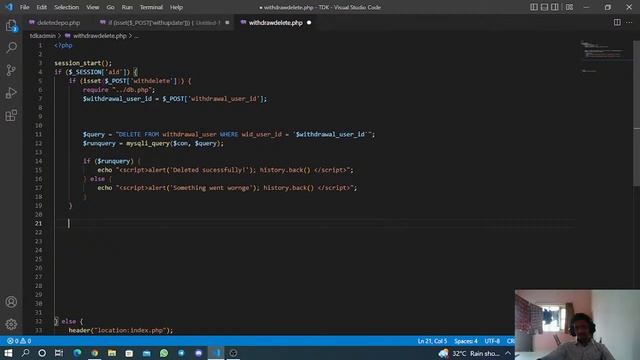The height and width of the screenshot is (360, 640).
Task: Open File Explorer from taskbar
Action: [112, 353]
